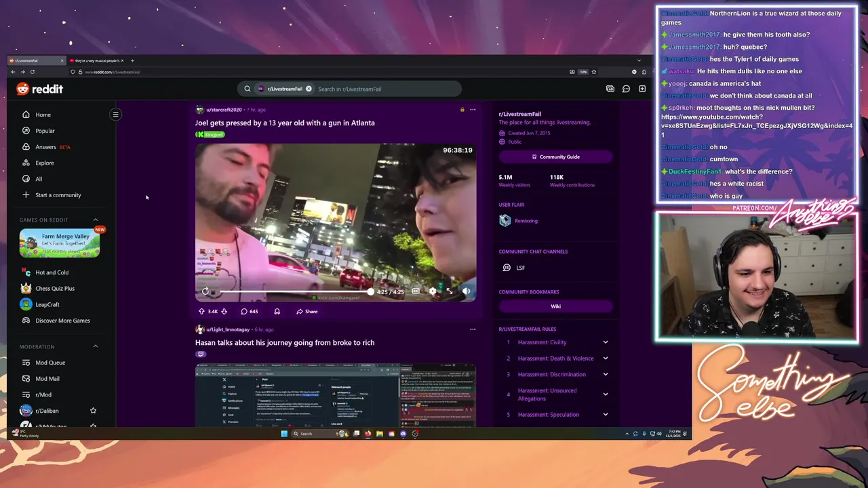
Task: Upvote the Joel post
Action: (201, 312)
